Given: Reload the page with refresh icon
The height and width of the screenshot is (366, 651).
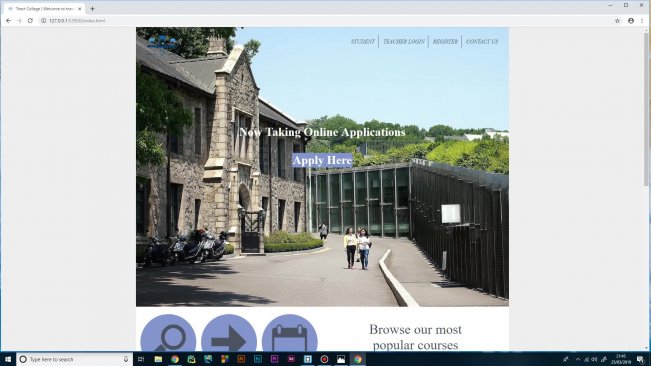Looking at the screenshot, I should (x=30, y=20).
